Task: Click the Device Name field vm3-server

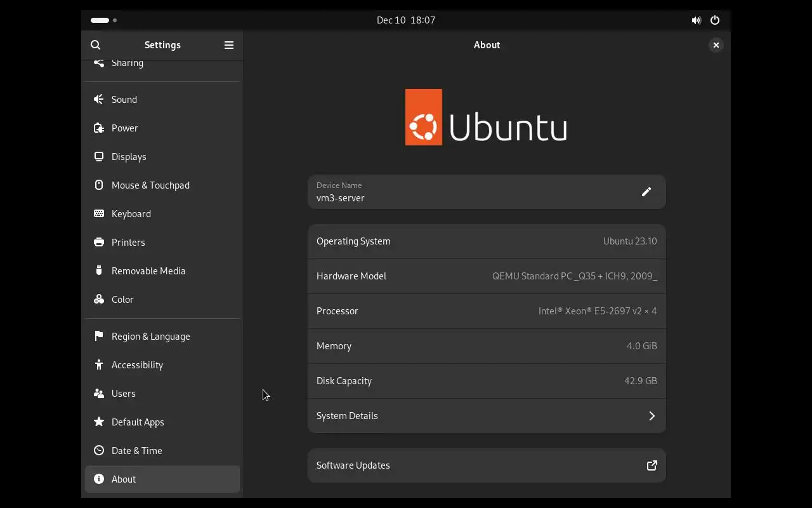Action: pos(487,192)
